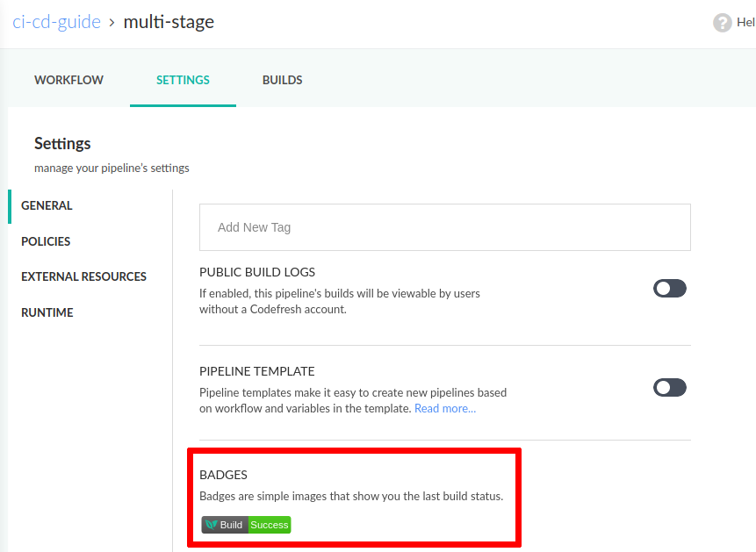The image size is (756, 552).
Task: Enable the Public Build Logs toggle
Action: (x=670, y=289)
